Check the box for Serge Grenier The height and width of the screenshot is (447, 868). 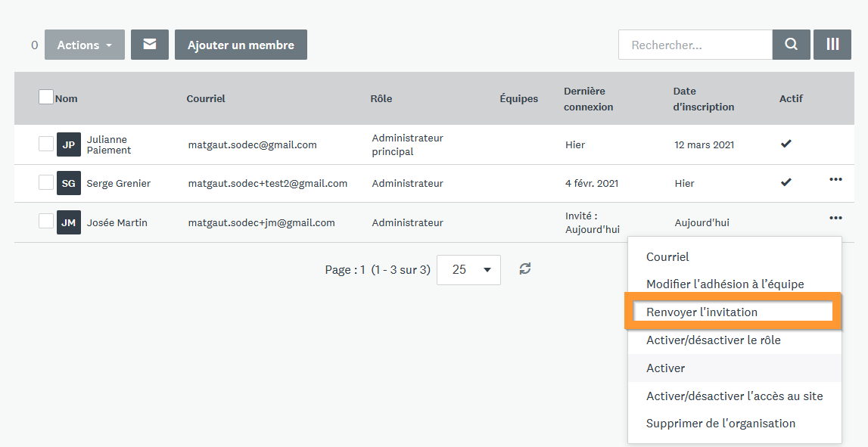pyautogui.click(x=46, y=182)
